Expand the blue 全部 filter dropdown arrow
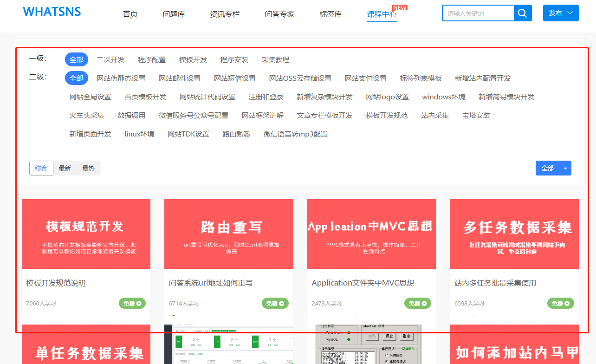Screen dimensions: 596x364 pyautogui.click(x=565, y=168)
